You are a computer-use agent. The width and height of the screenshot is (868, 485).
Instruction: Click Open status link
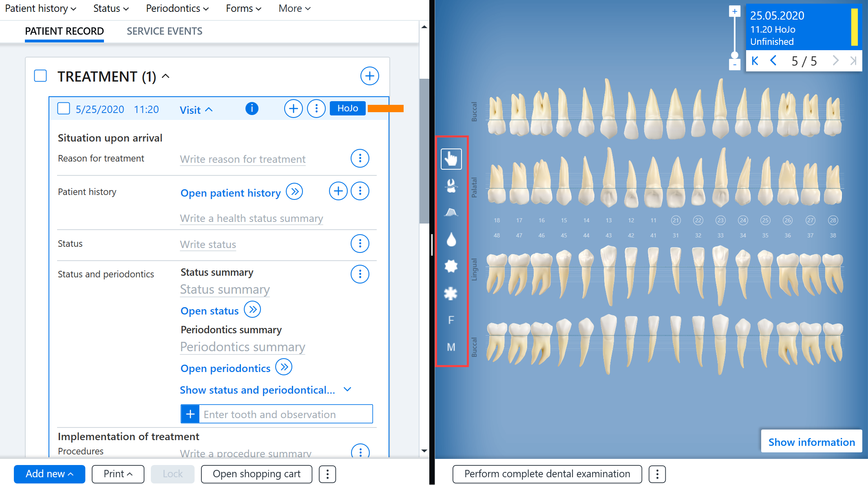(210, 311)
